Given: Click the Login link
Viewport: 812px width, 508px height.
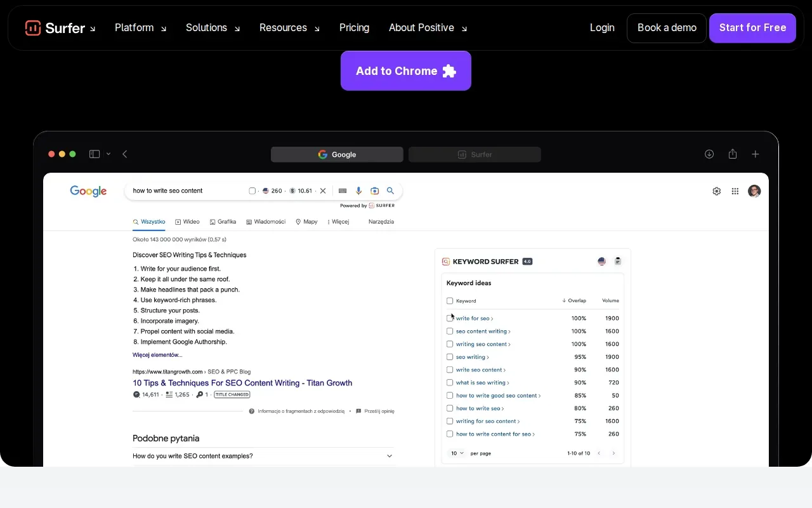Looking at the screenshot, I should click(x=602, y=28).
